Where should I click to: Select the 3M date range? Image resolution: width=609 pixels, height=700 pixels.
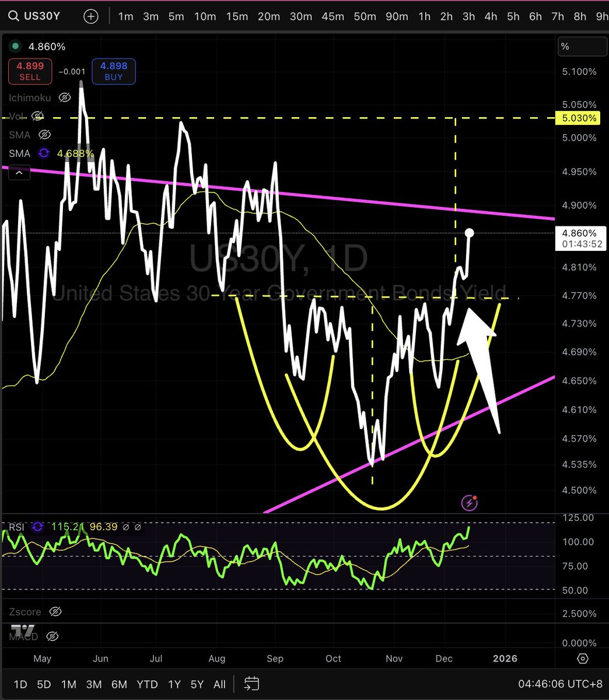coord(94,684)
